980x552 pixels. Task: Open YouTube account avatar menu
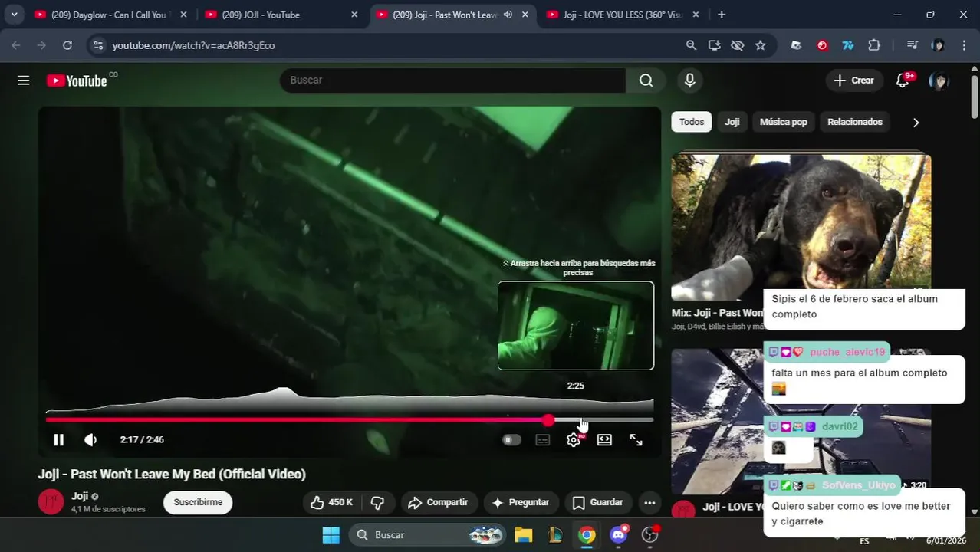pyautogui.click(x=939, y=80)
